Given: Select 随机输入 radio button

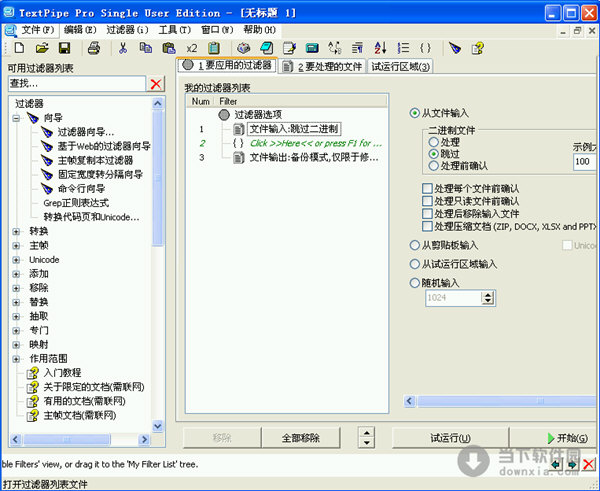Looking at the screenshot, I should (x=414, y=283).
